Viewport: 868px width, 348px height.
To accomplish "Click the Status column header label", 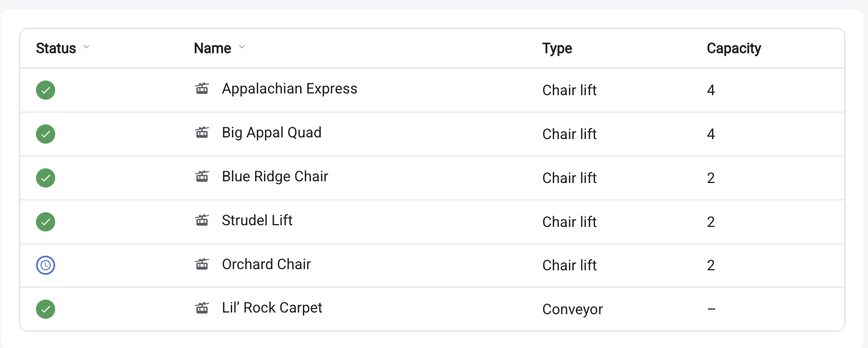I will 56,48.
